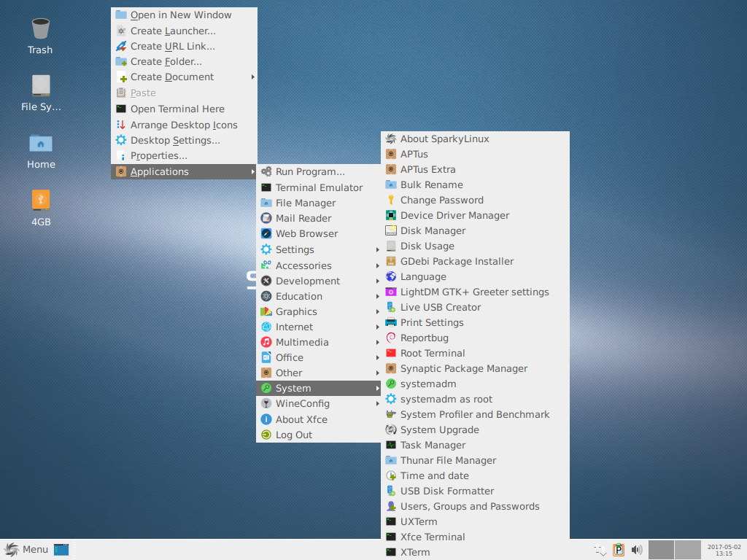Open the Other category
Viewport: 747px width, 560px height.
(319, 373)
